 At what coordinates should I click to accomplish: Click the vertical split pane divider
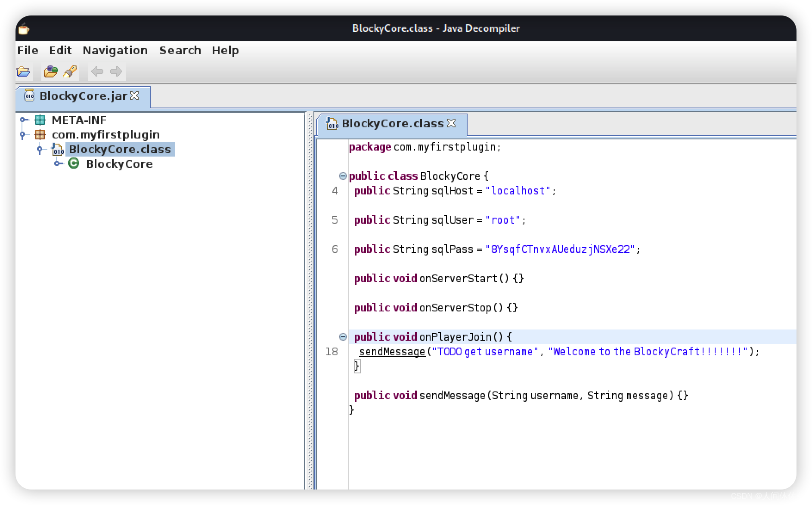pyautogui.click(x=310, y=300)
